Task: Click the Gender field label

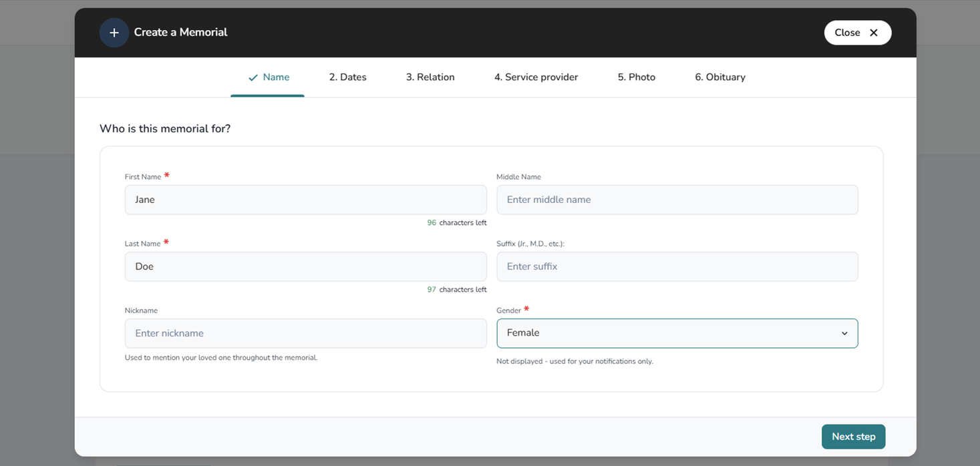Action: click(508, 310)
